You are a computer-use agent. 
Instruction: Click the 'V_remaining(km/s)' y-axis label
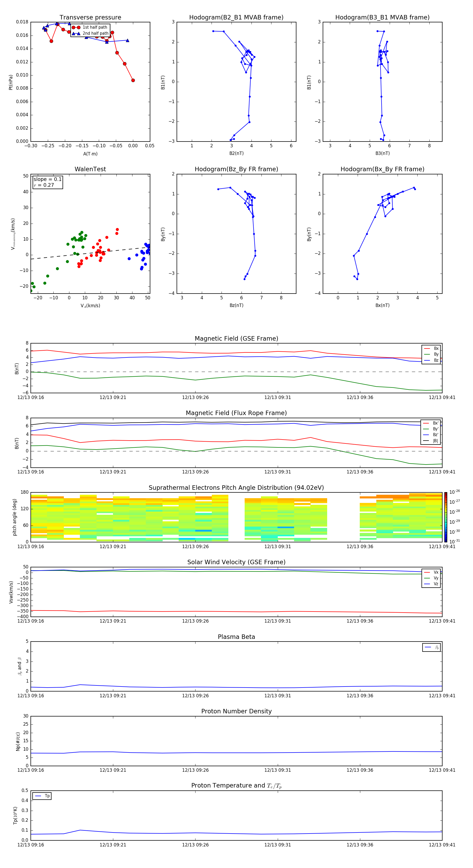(13, 234)
